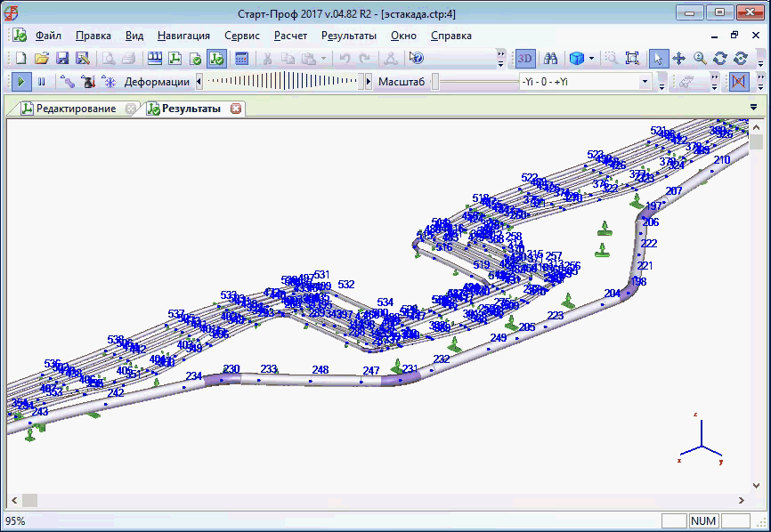The width and height of the screenshot is (771, 532).
Task: Activate the zoom magnifier tool
Action: (700, 58)
